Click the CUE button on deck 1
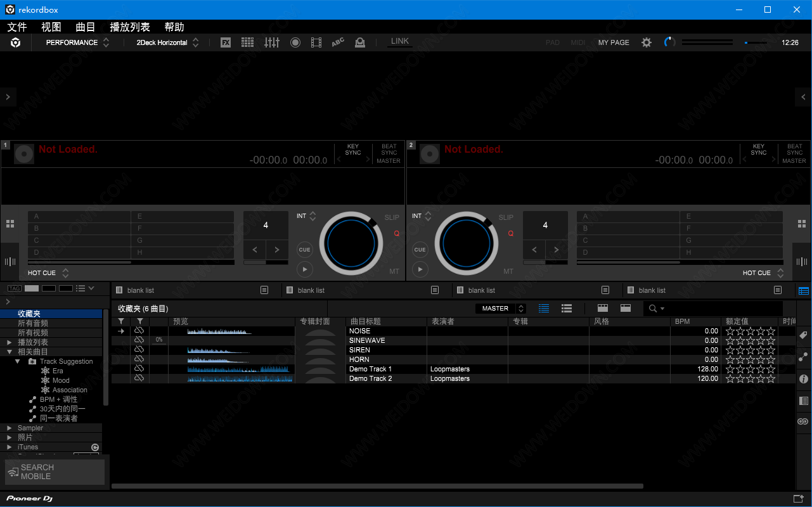Screen dimensions: 812x507 tap(305, 250)
